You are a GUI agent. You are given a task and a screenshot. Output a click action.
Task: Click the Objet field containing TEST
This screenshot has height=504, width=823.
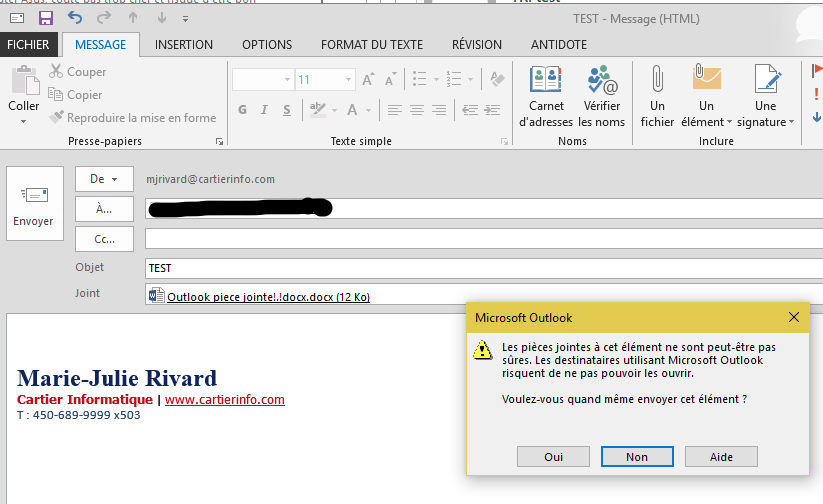coord(484,268)
